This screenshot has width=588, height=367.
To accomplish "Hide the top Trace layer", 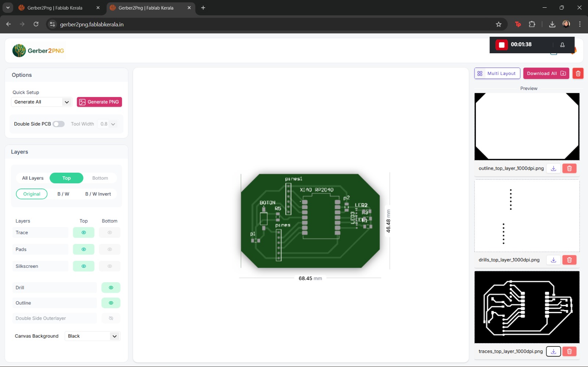I will tap(84, 233).
